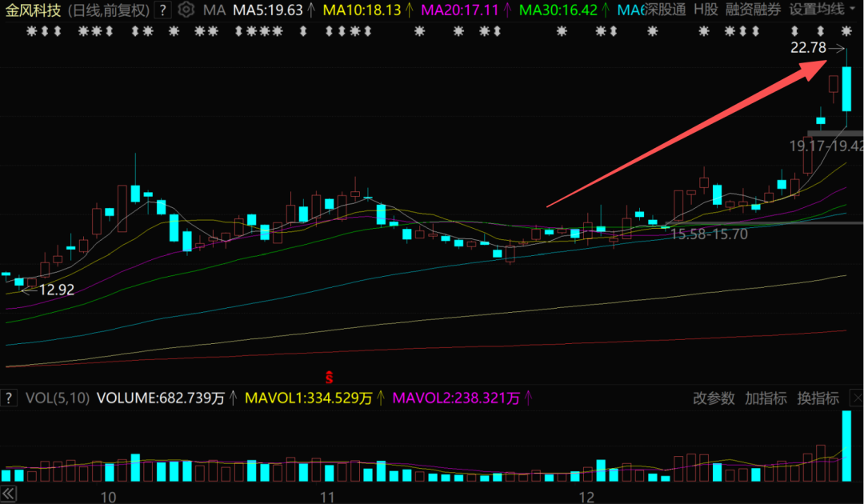Screen dimensions: 864x504
Task: Click the MA10:18.13 value
Action: (x=362, y=10)
